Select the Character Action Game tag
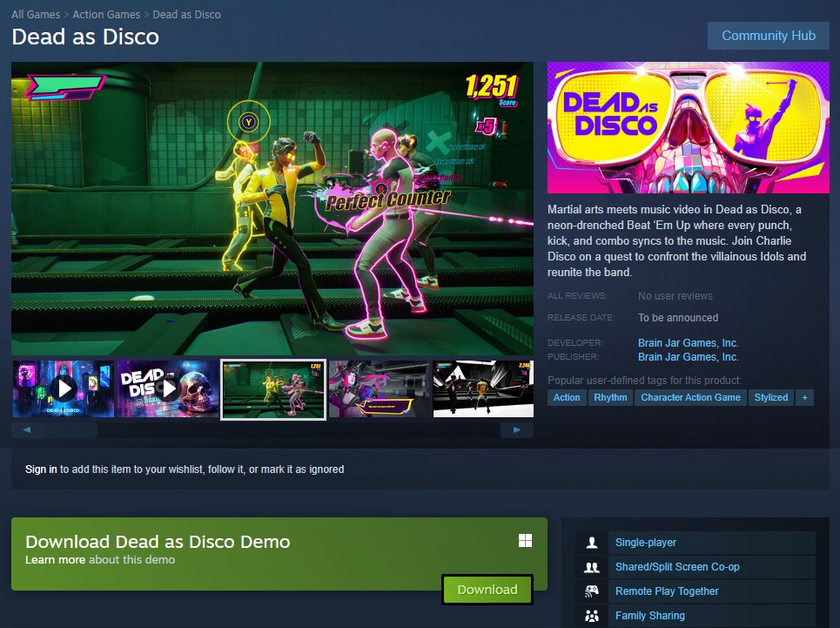This screenshot has width=840, height=628. click(690, 397)
